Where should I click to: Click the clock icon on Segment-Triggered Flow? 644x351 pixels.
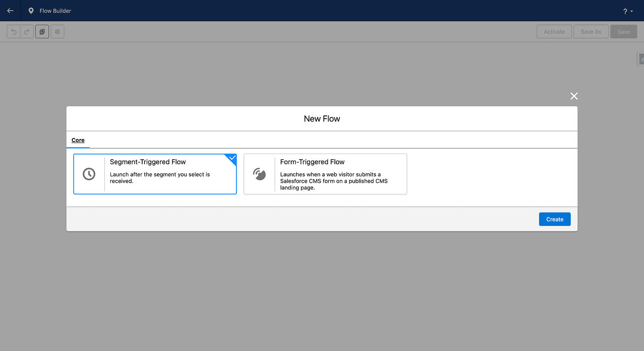[89, 174]
